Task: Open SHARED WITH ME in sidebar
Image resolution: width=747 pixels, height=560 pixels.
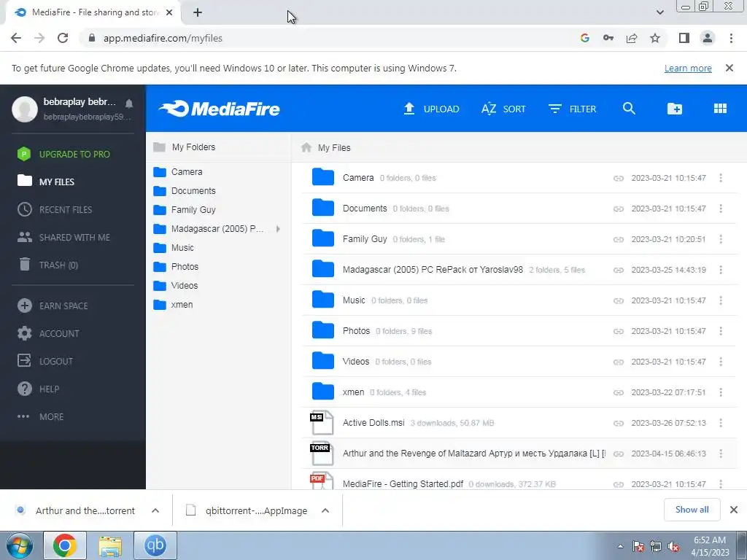Action: [x=64, y=237]
